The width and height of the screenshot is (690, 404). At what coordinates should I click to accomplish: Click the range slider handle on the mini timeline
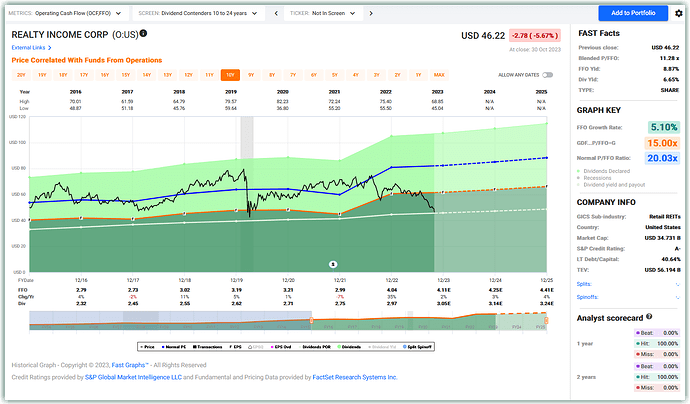[312, 320]
